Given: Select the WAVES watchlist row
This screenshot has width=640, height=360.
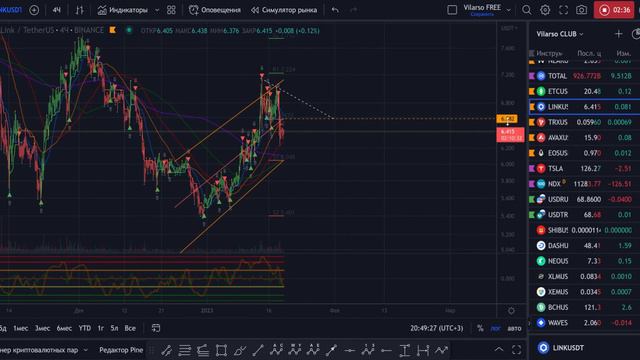Looking at the screenshot, I should click(x=584, y=323).
